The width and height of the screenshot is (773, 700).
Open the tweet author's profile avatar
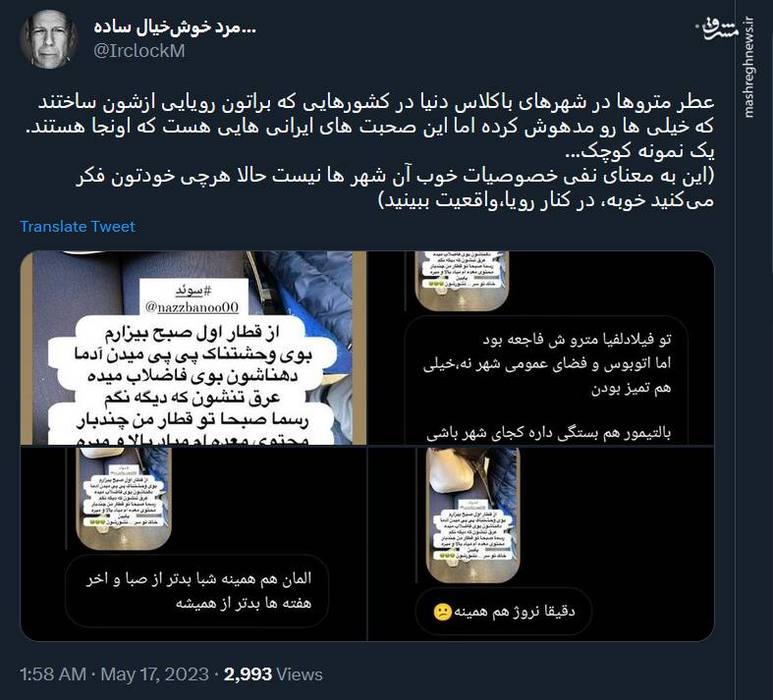(x=48, y=39)
